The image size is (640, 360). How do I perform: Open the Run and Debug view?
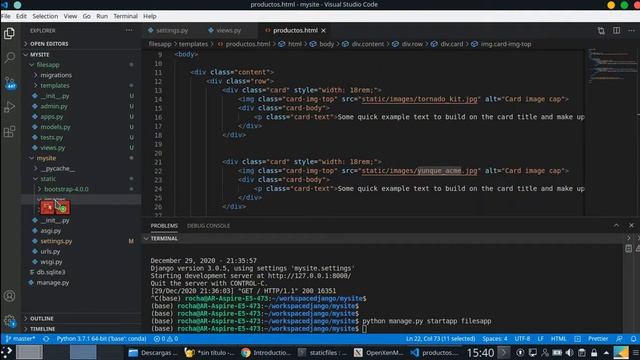(x=9, y=107)
